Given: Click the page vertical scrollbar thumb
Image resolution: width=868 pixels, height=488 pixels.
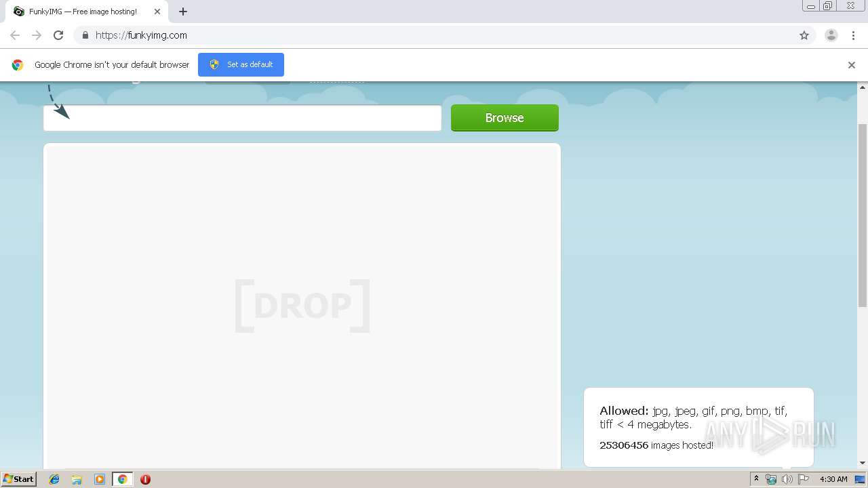Looking at the screenshot, I should [x=863, y=216].
